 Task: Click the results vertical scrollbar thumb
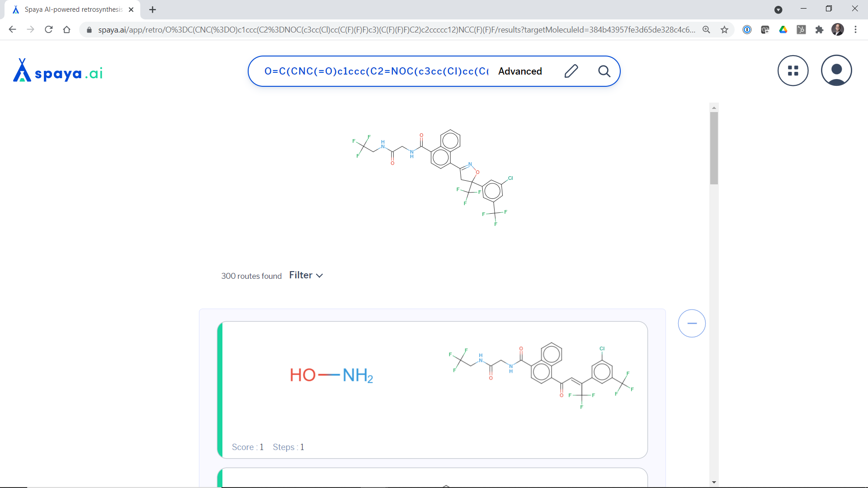tap(714, 148)
